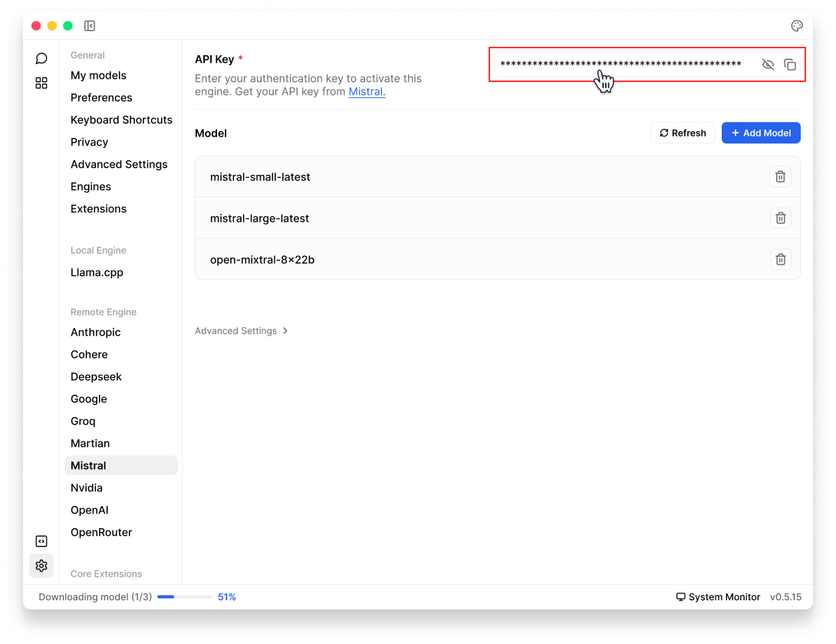Close the window with the red button
Viewport: 836px width, 644px height.
[x=36, y=25]
